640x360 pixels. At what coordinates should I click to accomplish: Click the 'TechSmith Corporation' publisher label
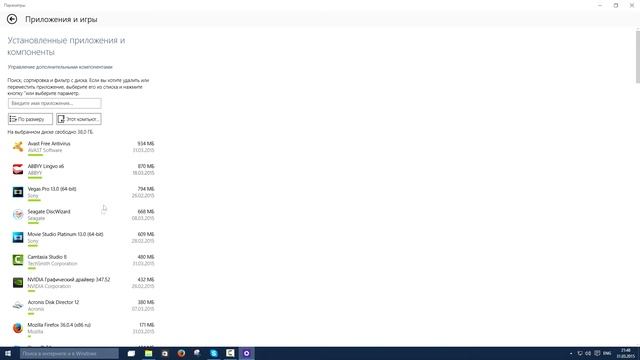[52, 264]
